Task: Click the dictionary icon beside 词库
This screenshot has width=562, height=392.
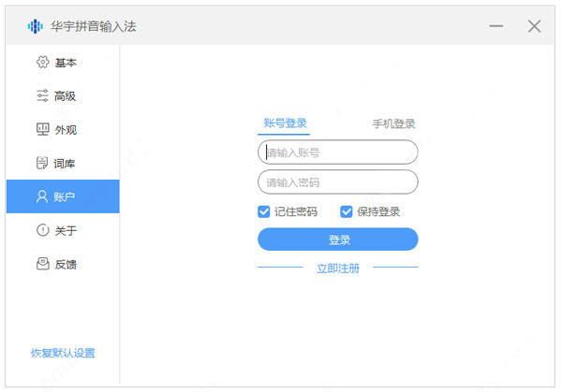Action: [x=42, y=163]
